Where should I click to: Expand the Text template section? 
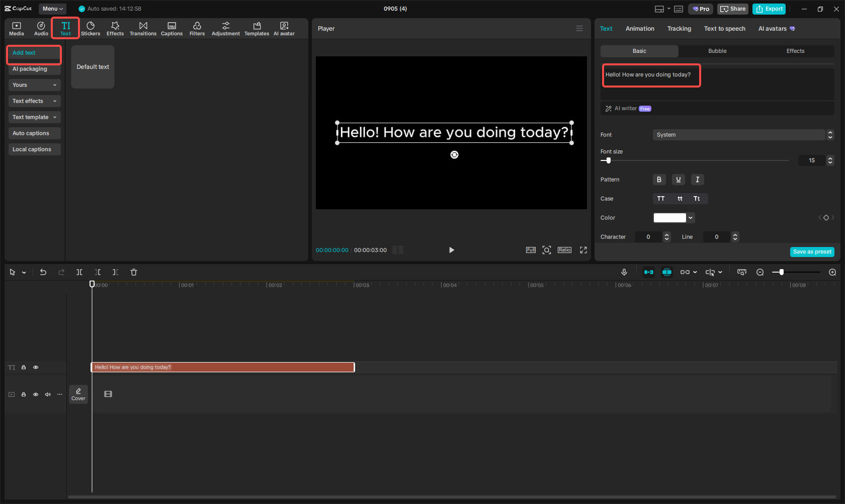[x=34, y=117]
